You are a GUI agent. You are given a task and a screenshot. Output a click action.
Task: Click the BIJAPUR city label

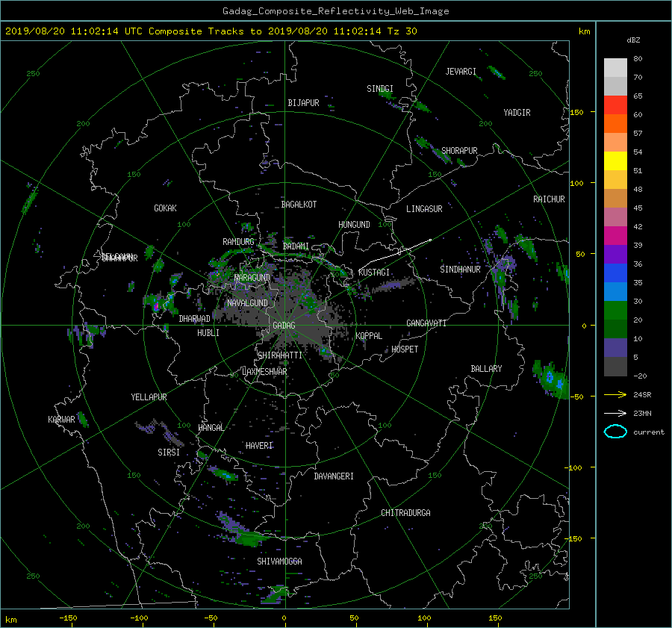pyautogui.click(x=303, y=103)
